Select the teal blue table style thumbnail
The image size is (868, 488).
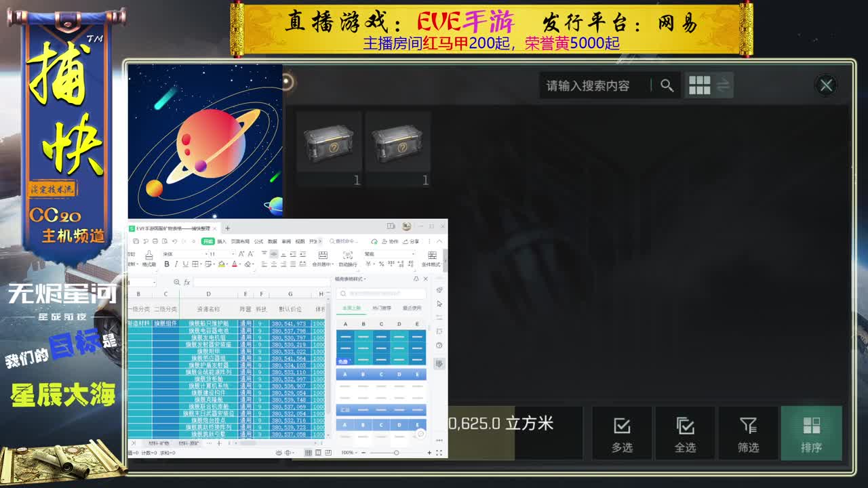pyautogui.click(x=381, y=348)
